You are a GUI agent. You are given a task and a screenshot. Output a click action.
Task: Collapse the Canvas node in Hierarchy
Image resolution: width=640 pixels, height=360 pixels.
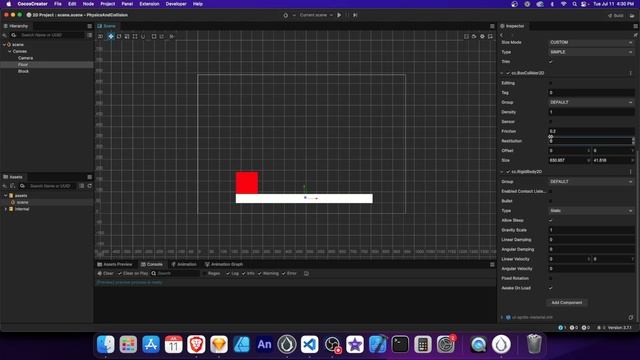point(10,51)
